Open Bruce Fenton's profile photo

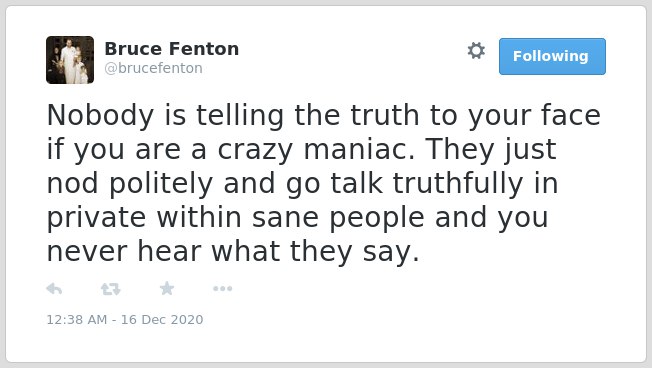coord(70,60)
